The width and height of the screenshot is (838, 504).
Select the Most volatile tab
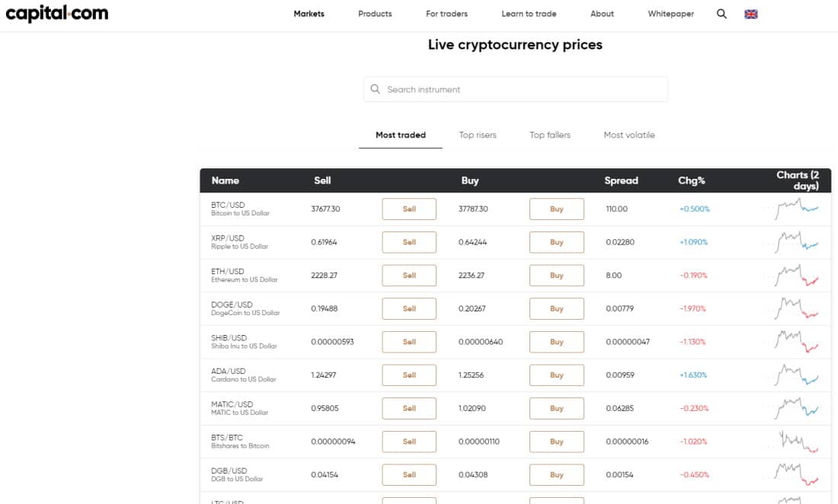pos(628,135)
